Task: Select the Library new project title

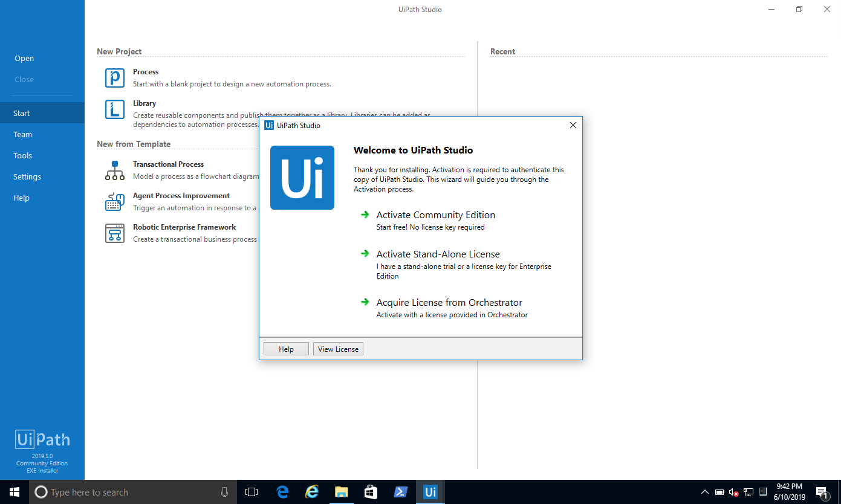Action: 144,103
